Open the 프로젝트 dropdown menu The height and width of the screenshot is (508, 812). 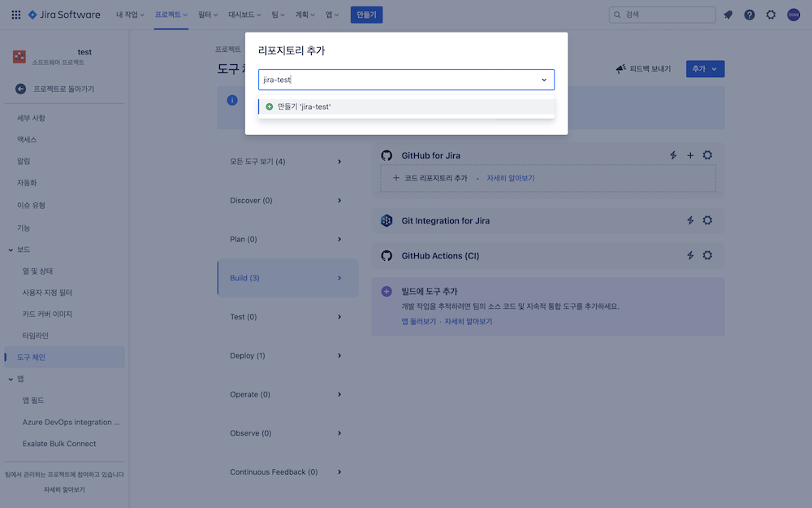point(171,15)
